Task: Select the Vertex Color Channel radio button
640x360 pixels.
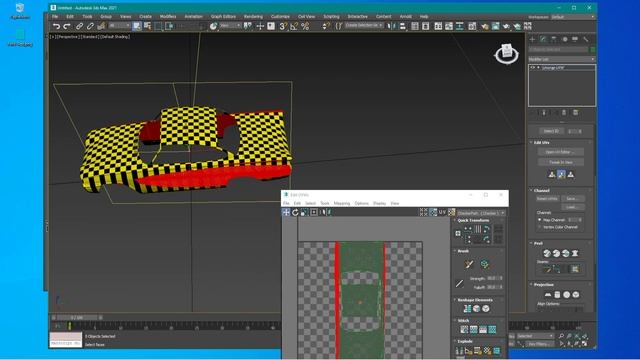Action: pos(540,227)
